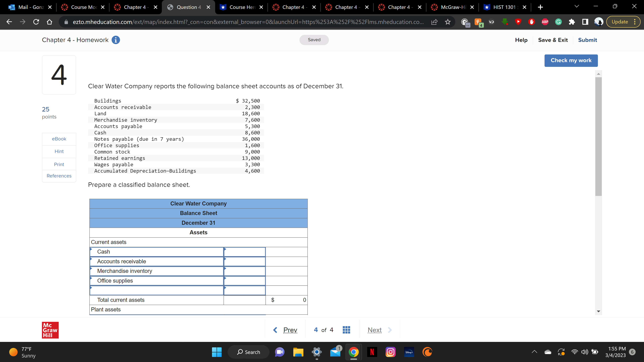Switch to the HIST 1301 tab
Screen dimensions: 644x362
click(x=504, y=7)
